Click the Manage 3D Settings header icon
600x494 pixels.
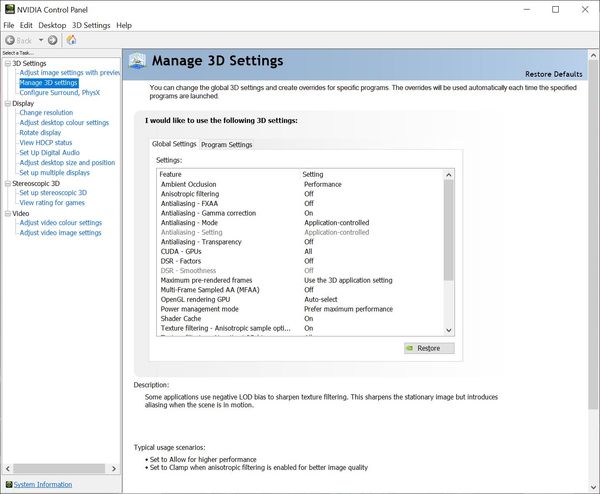point(137,61)
